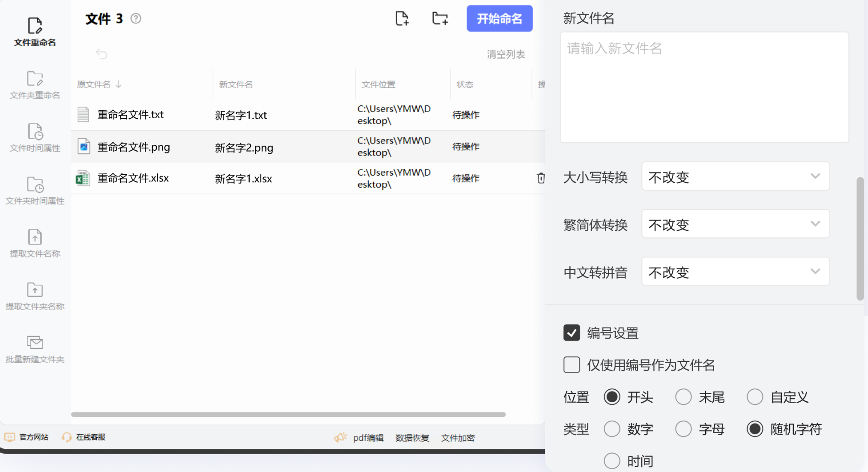Image resolution: width=868 pixels, height=472 pixels.
Task: Delete the 重命名文件.xlsx row via trash icon
Action: coord(541,178)
